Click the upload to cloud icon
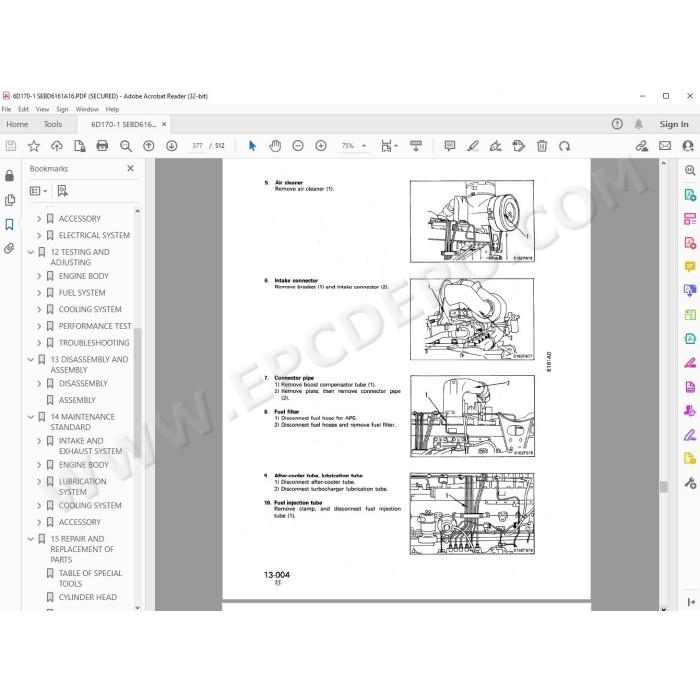This screenshot has height=700, width=700. pyautogui.click(x=57, y=146)
